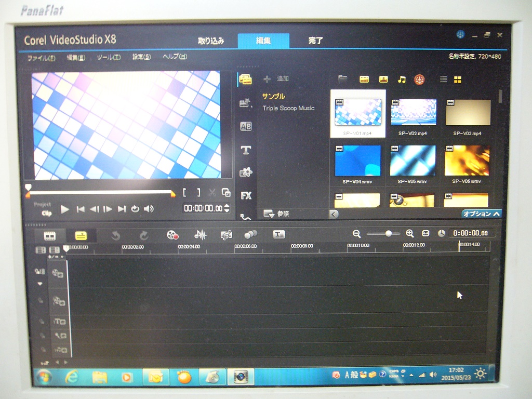Click the 参照 browse button
532x399 pixels.
(x=276, y=214)
